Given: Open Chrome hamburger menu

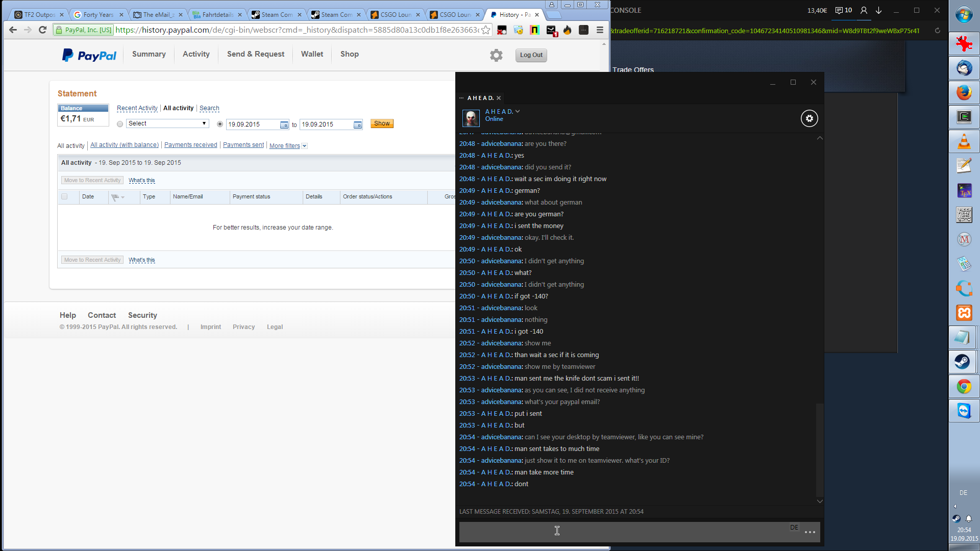Looking at the screenshot, I should tap(600, 30).
